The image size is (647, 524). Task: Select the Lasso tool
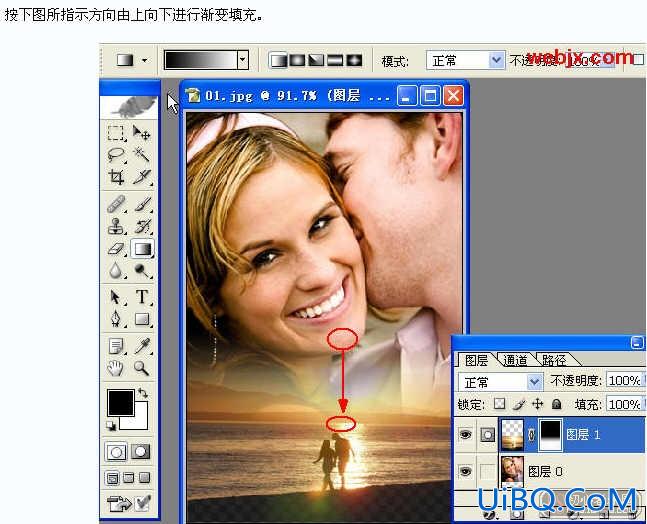point(116,155)
